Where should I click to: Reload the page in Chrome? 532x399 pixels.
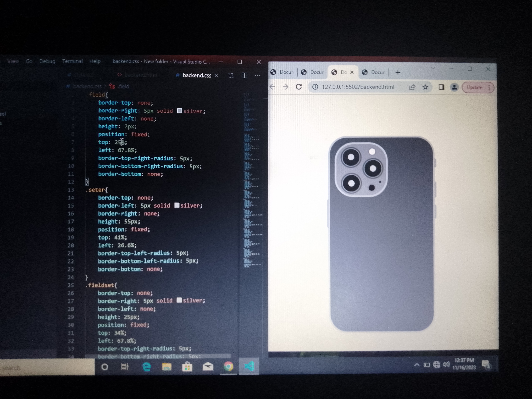299,87
